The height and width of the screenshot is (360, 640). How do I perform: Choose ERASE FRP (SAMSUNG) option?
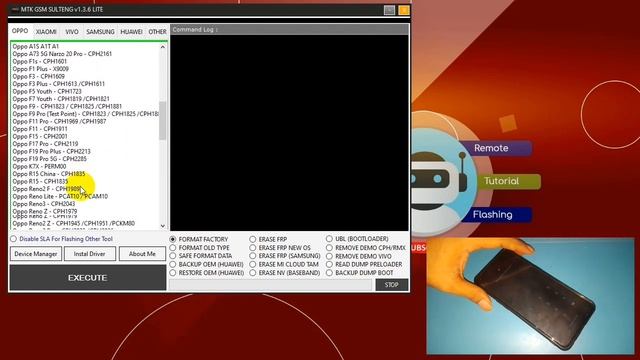coord(285,256)
